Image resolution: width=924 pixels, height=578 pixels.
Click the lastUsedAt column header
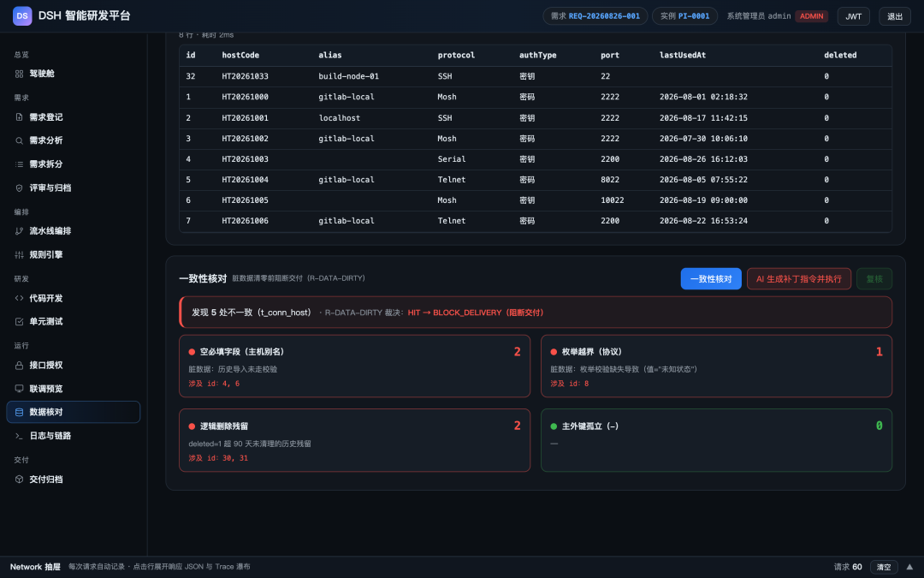tap(683, 56)
